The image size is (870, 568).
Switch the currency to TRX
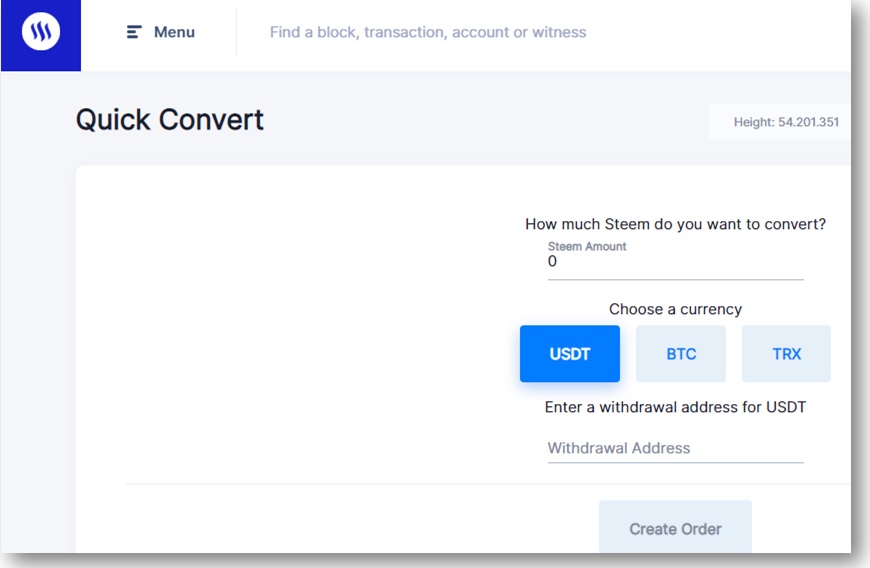786,354
